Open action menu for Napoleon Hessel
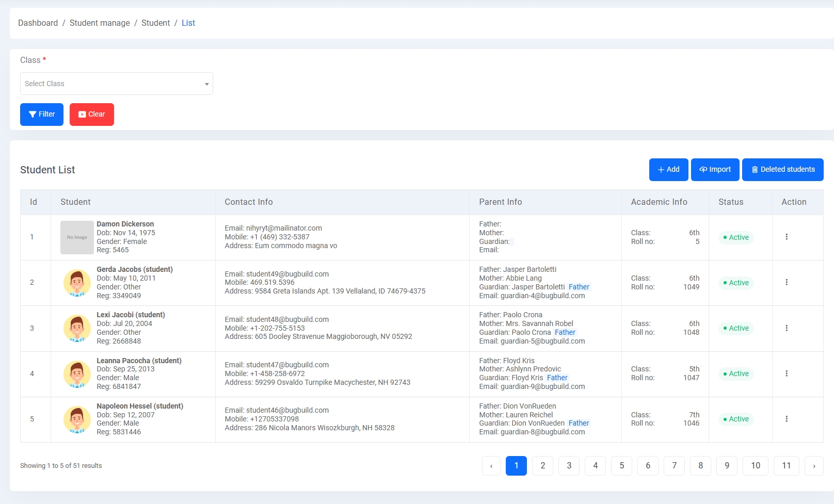The height and width of the screenshot is (504, 834). (x=786, y=419)
